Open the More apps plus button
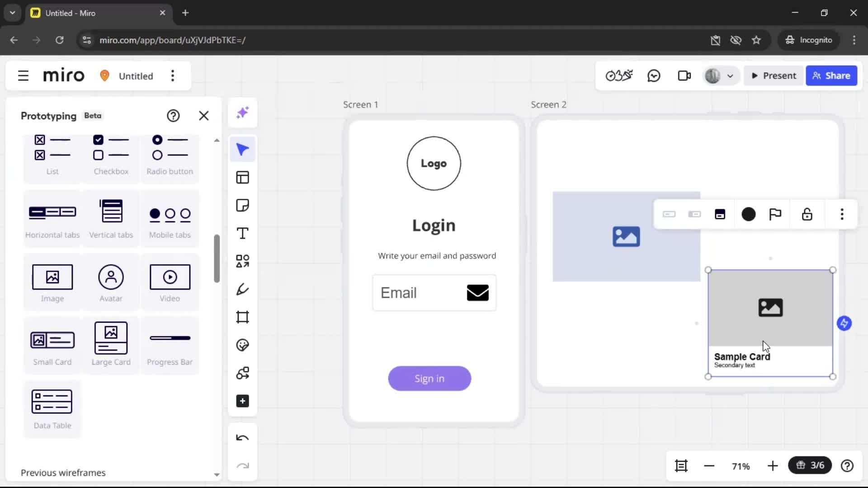The image size is (868, 488). [x=243, y=401]
